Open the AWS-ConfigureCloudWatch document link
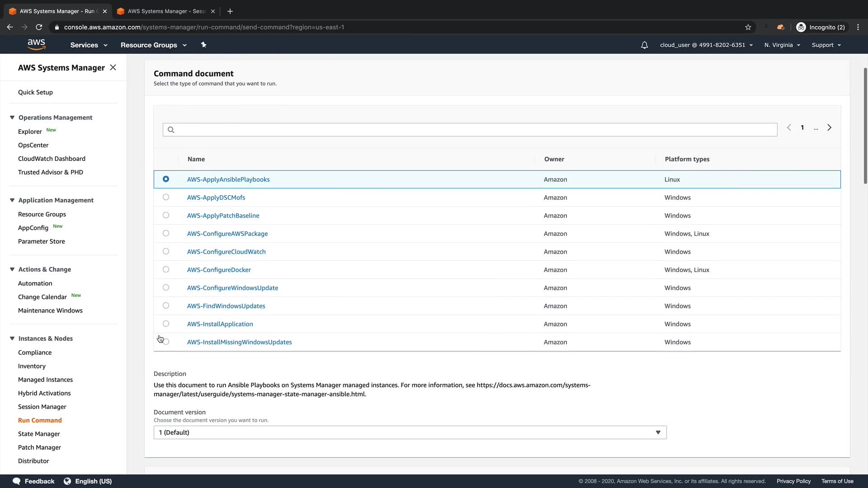Viewport: 868px width, 488px height. 226,252
